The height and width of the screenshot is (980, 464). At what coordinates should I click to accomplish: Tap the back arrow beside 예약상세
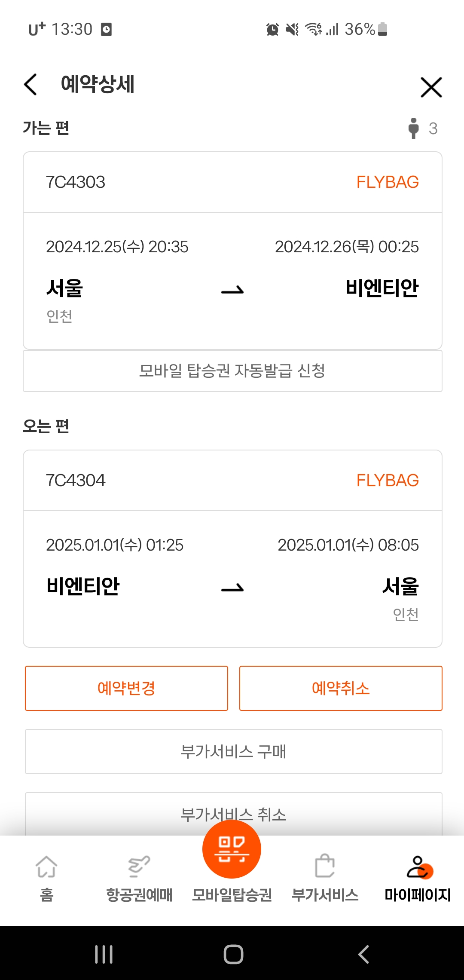[31, 84]
